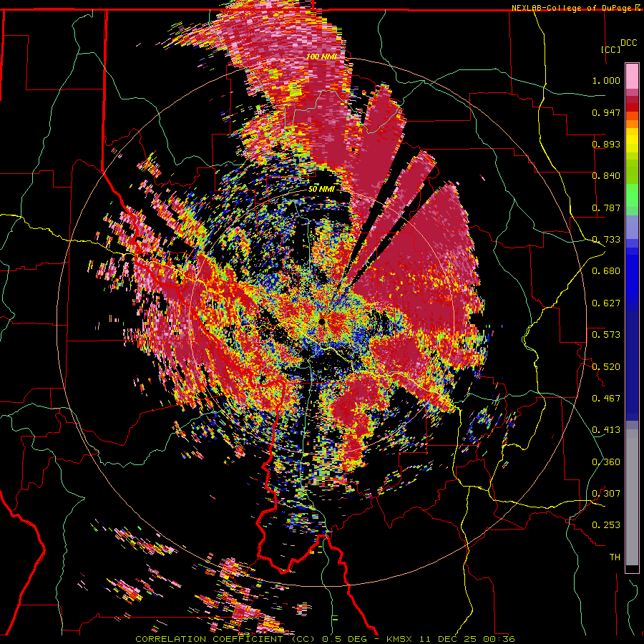644x644 pixels.
Task: Click the [CC] legend heading
Action: coord(611,49)
